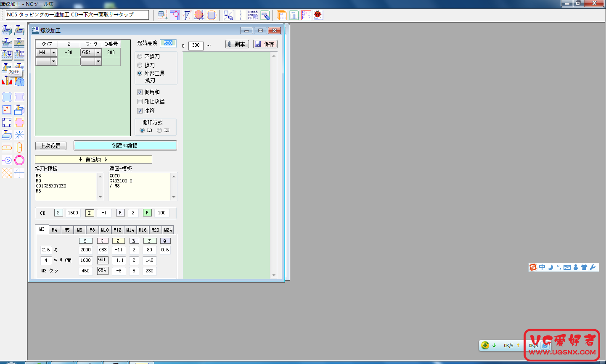Switch to the M24 tab

click(x=168, y=230)
